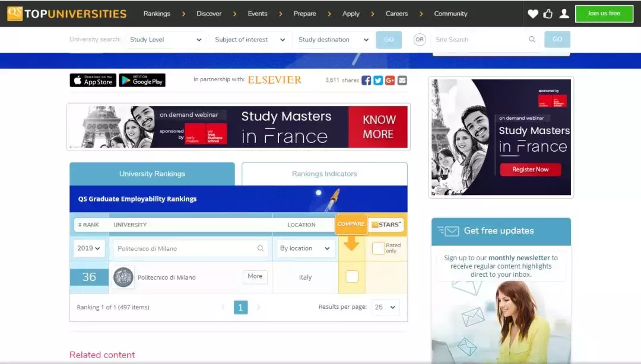The height and width of the screenshot is (364, 641).
Task: Open the By location dropdown
Action: point(304,248)
